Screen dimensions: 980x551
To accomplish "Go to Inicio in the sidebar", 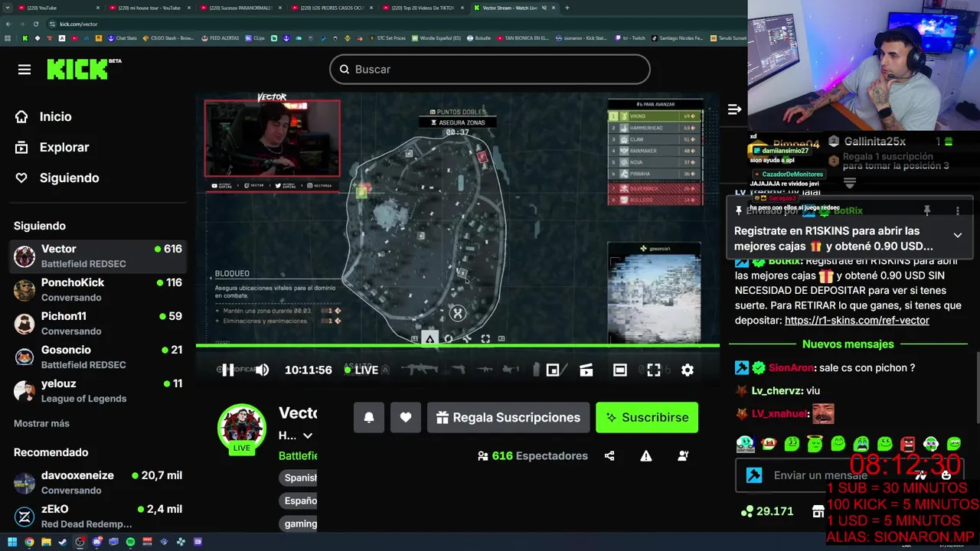I will [x=44, y=116].
